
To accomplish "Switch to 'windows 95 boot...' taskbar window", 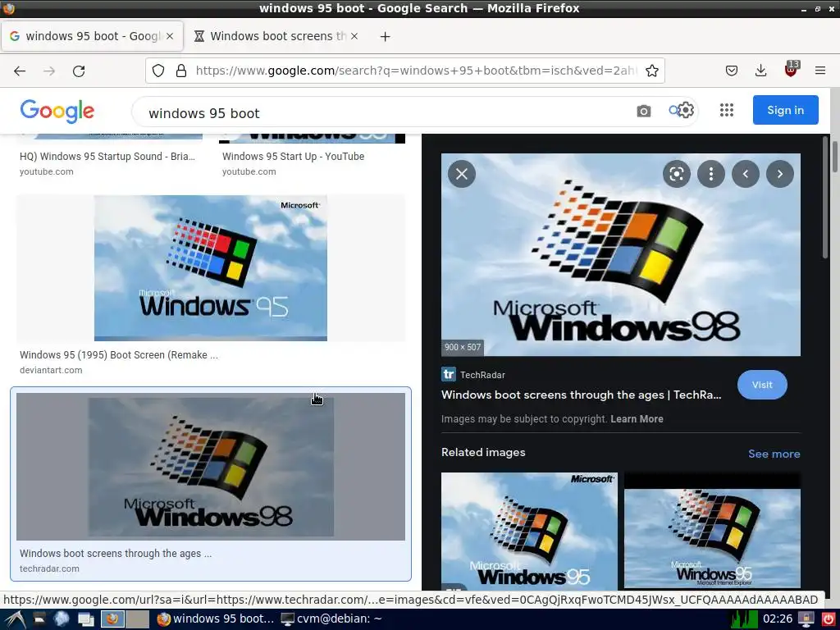I will click(x=216, y=619).
